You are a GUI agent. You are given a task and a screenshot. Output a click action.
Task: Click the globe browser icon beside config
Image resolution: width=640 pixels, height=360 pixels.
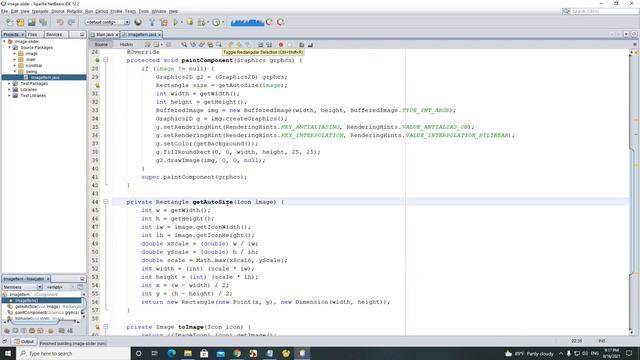coord(138,22)
